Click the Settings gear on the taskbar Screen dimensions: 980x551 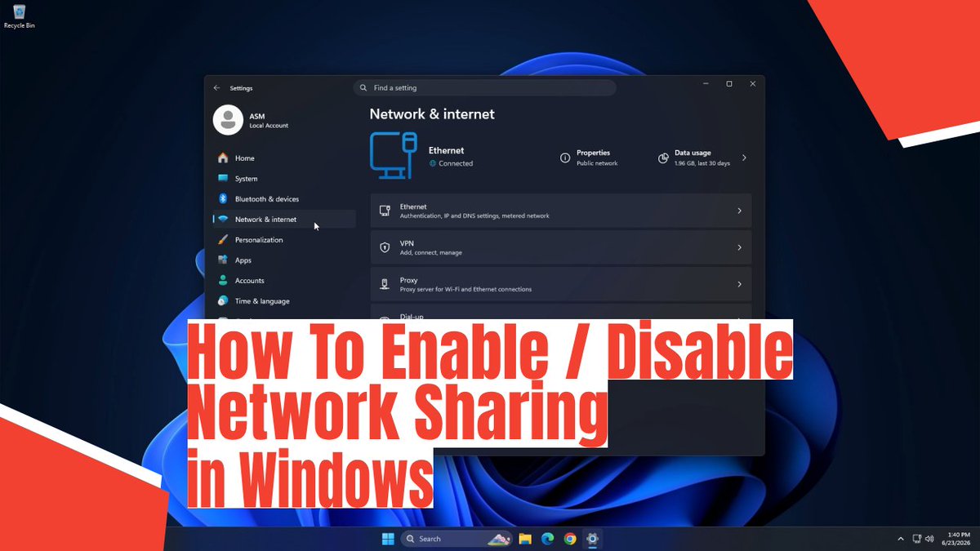593,539
